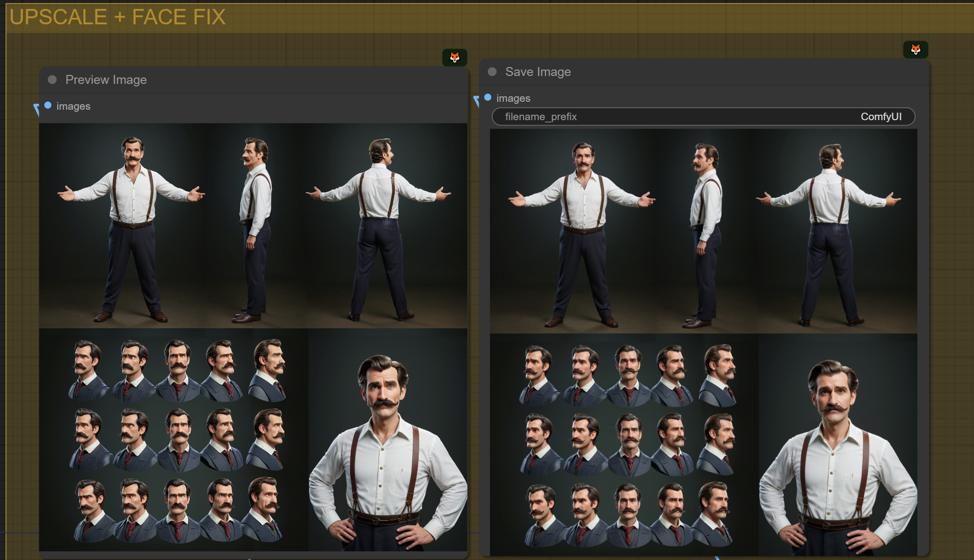Click the UPSCALE + FACE FIX group header

coord(117,17)
